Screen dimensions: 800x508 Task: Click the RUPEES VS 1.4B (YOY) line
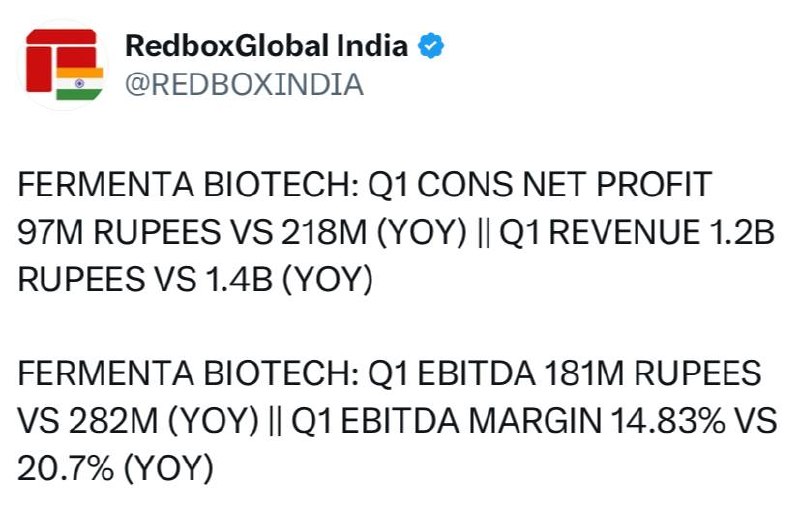pyautogui.click(x=195, y=280)
